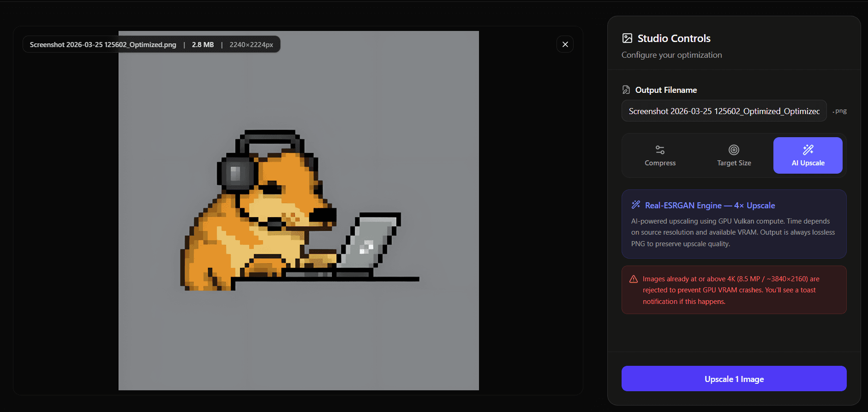868x412 pixels.
Task: Select the Target Size bullseye icon
Action: coord(734,150)
